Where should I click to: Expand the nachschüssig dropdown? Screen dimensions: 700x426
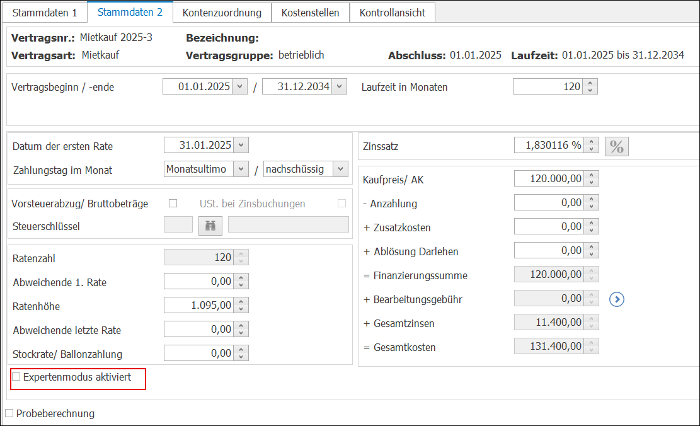click(341, 169)
